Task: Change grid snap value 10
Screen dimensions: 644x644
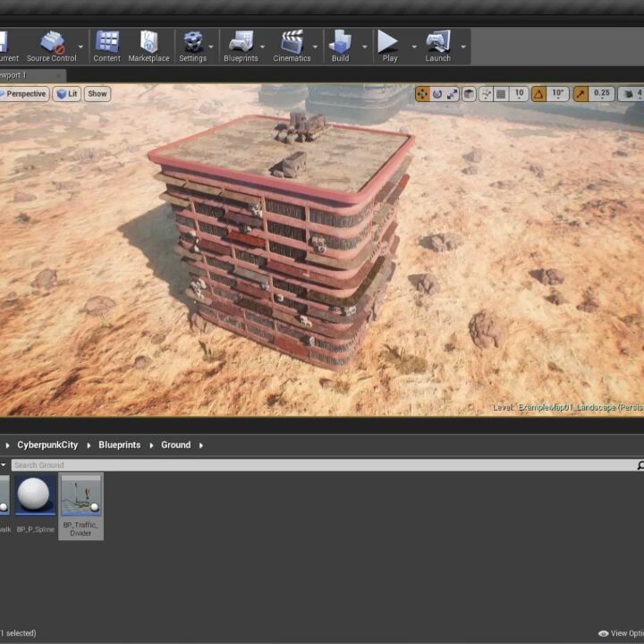Action: [x=519, y=94]
